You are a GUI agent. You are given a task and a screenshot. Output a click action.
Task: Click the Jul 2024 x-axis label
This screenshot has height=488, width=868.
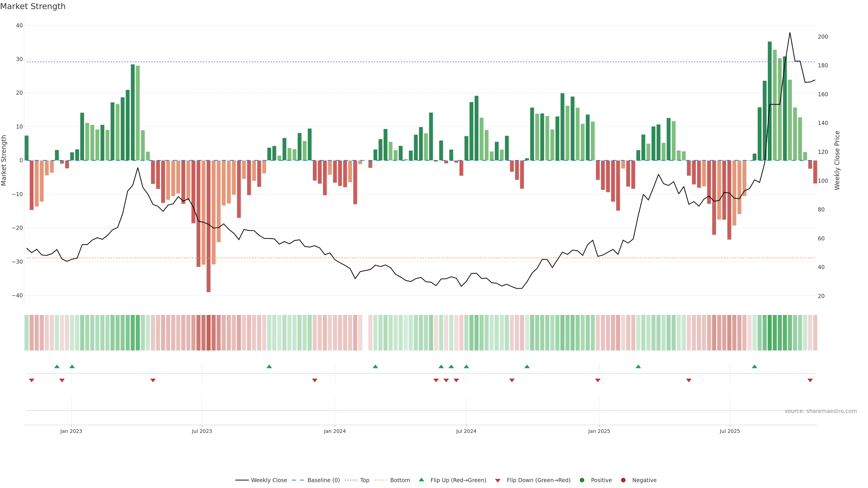(x=466, y=431)
